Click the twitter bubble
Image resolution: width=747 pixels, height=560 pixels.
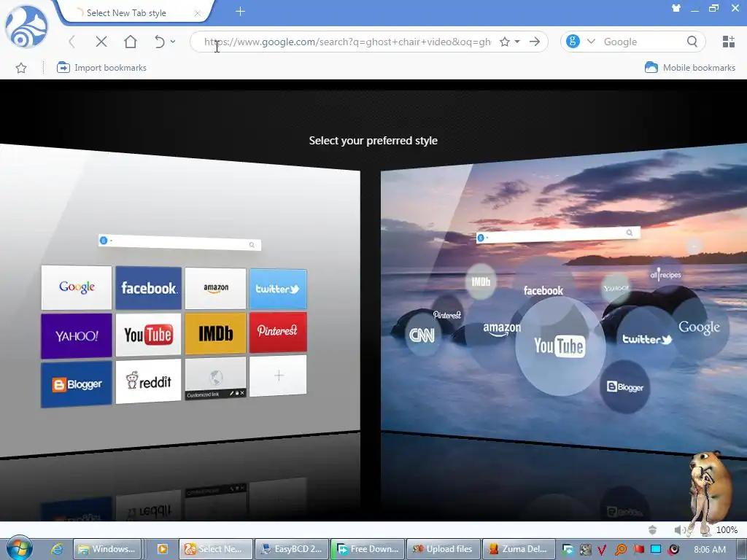646,339
